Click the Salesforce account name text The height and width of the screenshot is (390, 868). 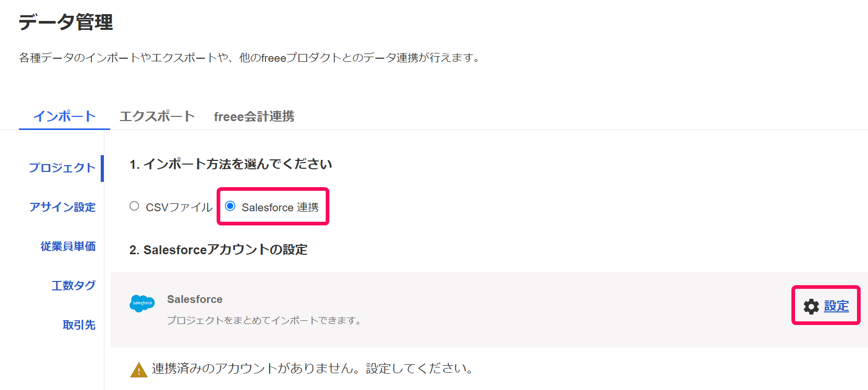click(195, 299)
